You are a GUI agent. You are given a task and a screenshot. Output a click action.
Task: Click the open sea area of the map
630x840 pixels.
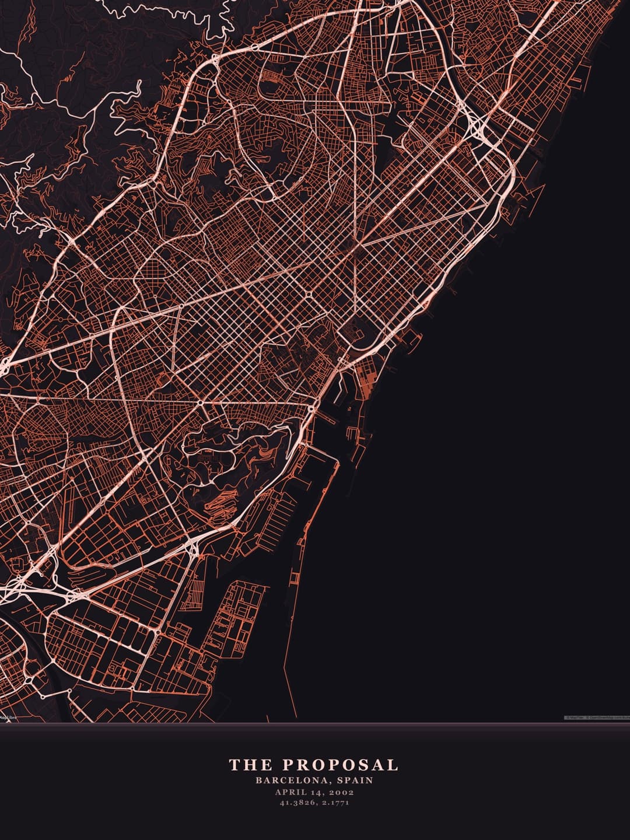click(x=496, y=467)
